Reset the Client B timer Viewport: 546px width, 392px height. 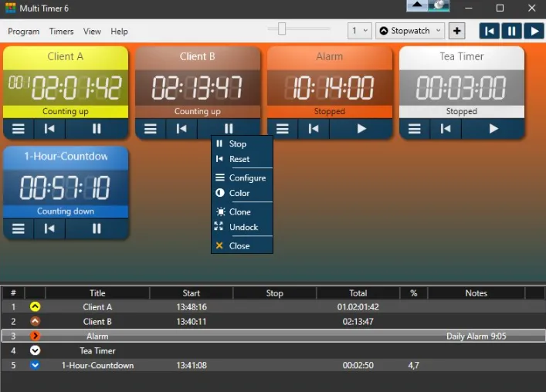point(181,129)
